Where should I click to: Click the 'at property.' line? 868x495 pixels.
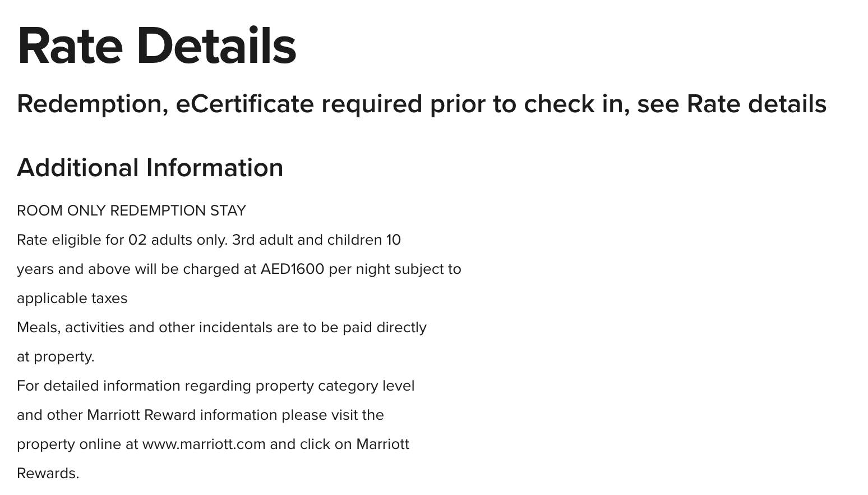tap(56, 357)
